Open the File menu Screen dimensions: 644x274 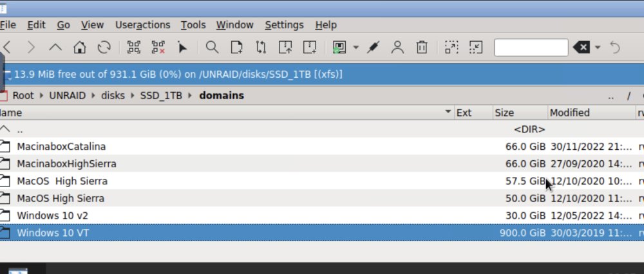[8, 25]
